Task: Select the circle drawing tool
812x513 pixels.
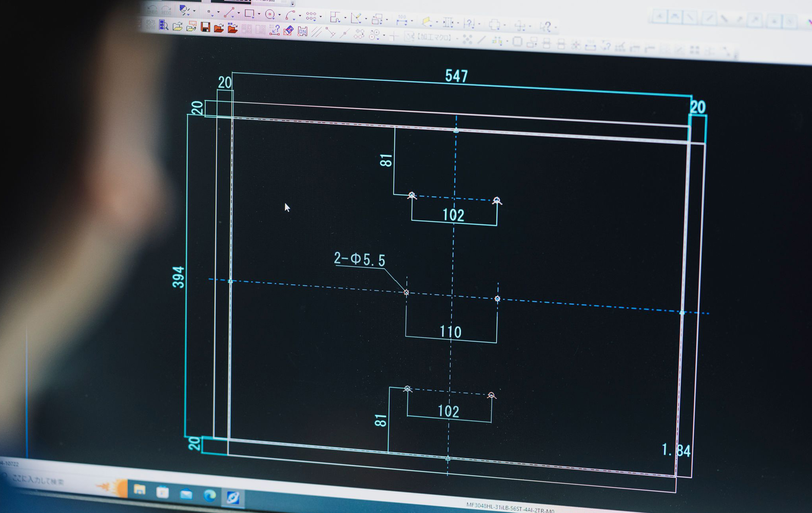Action: click(x=270, y=14)
